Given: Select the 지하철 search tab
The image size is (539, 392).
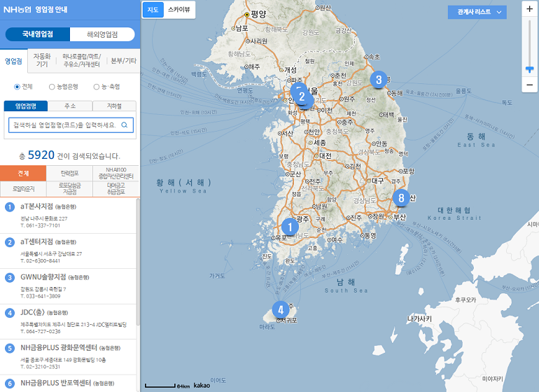Looking at the screenshot, I should (115, 106).
